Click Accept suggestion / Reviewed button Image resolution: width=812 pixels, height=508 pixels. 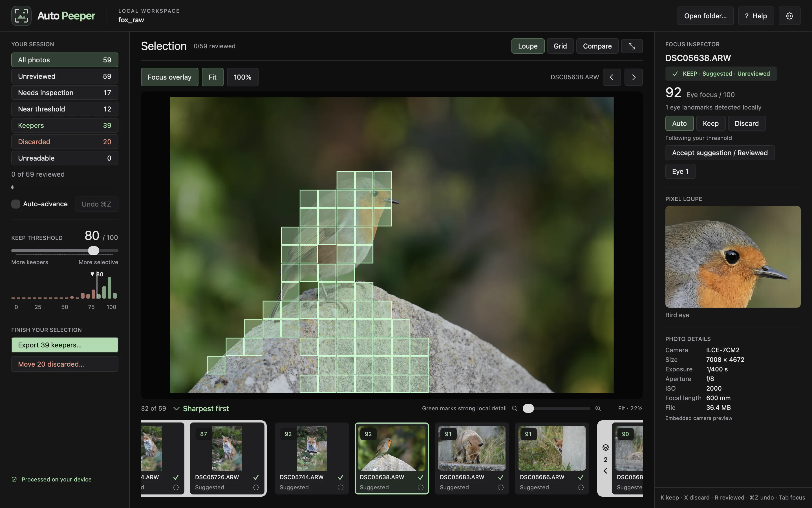[720, 153]
